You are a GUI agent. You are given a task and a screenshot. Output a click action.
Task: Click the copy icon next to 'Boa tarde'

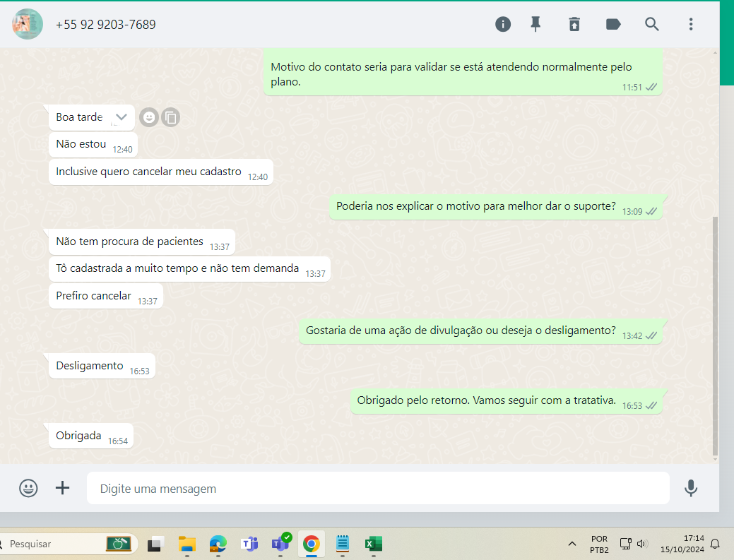click(x=170, y=117)
